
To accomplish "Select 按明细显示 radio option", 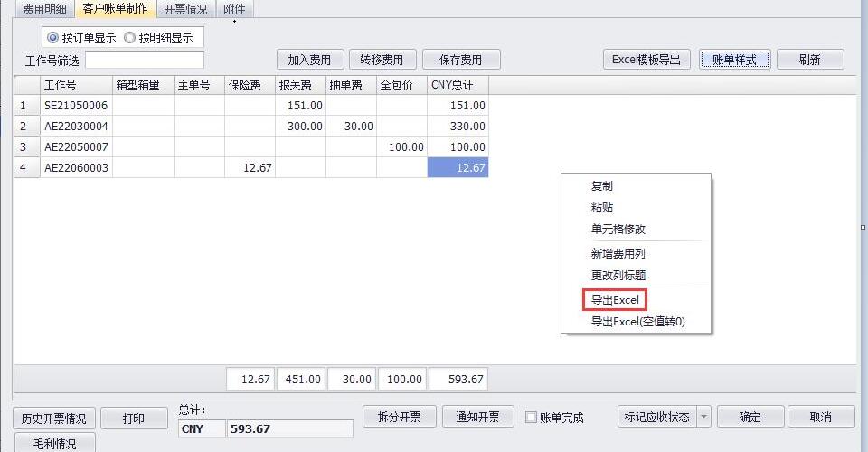I will click(x=130, y=38).
